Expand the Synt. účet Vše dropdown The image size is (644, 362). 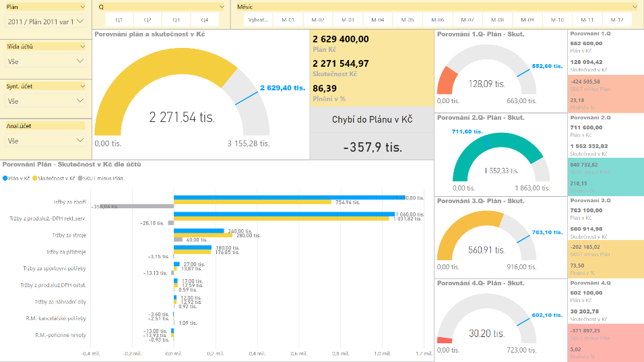(44, 101)
